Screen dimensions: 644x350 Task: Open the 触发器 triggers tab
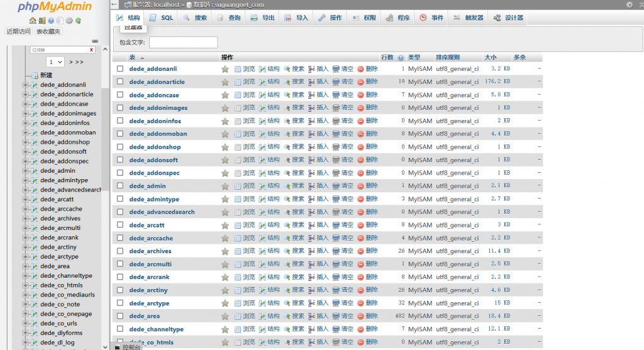[468, 18]
